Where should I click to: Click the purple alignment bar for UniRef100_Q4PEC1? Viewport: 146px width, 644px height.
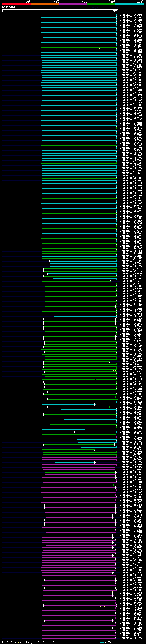tap(80, 605)
